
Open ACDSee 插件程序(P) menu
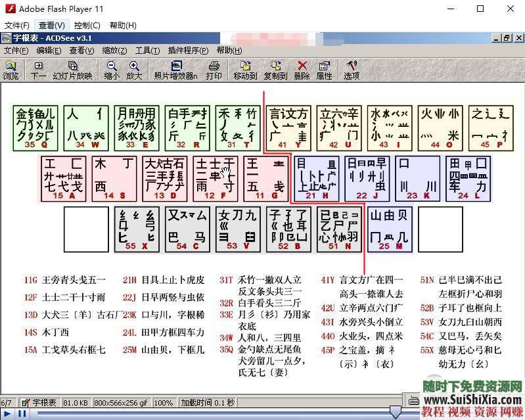tap(188, 51)
